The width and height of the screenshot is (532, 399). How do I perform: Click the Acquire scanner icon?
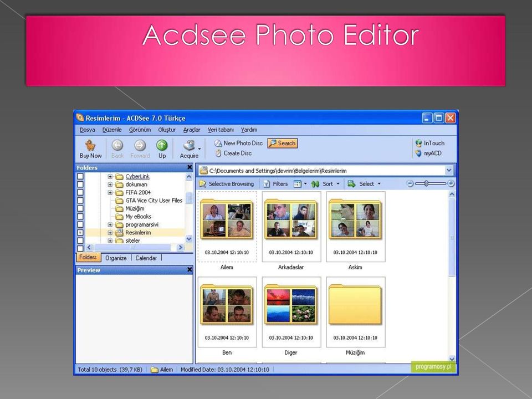click(189, 146)
